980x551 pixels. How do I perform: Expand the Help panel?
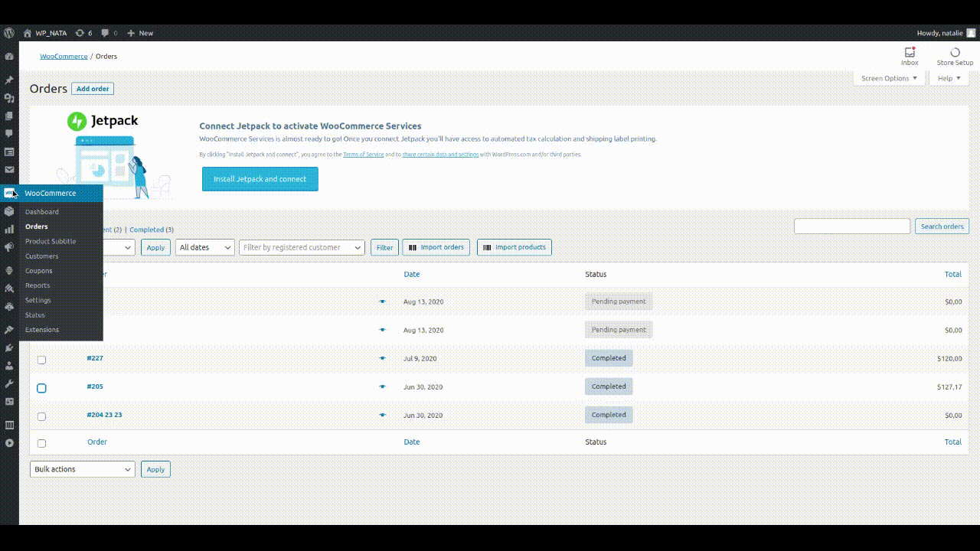pos(949,78)
